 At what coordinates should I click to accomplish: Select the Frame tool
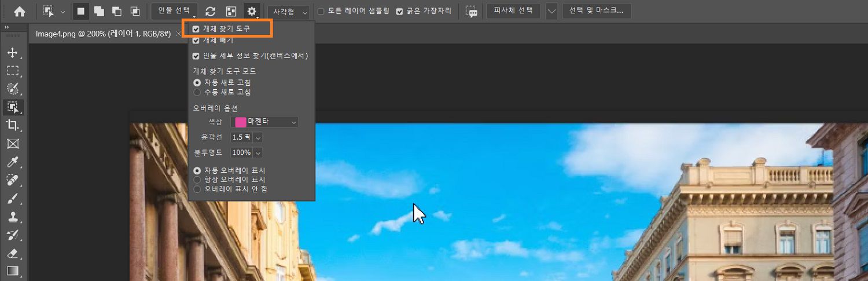[x=13, y=143]
